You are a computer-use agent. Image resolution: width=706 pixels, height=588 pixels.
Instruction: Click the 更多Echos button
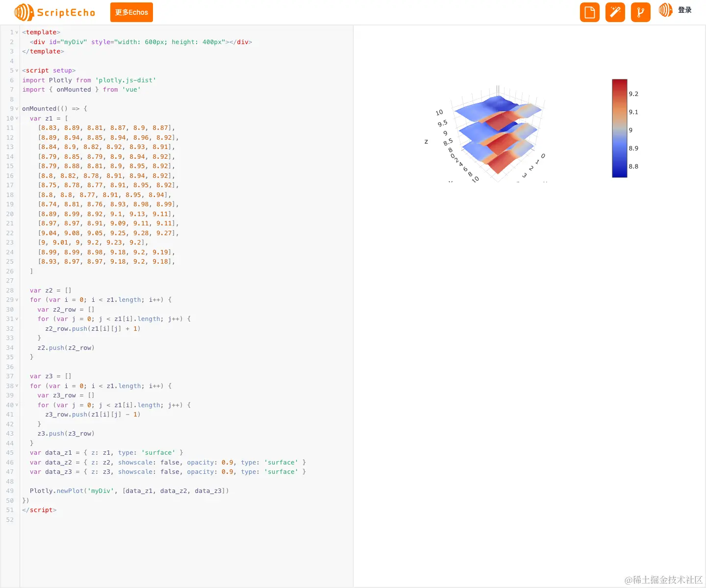131,12
